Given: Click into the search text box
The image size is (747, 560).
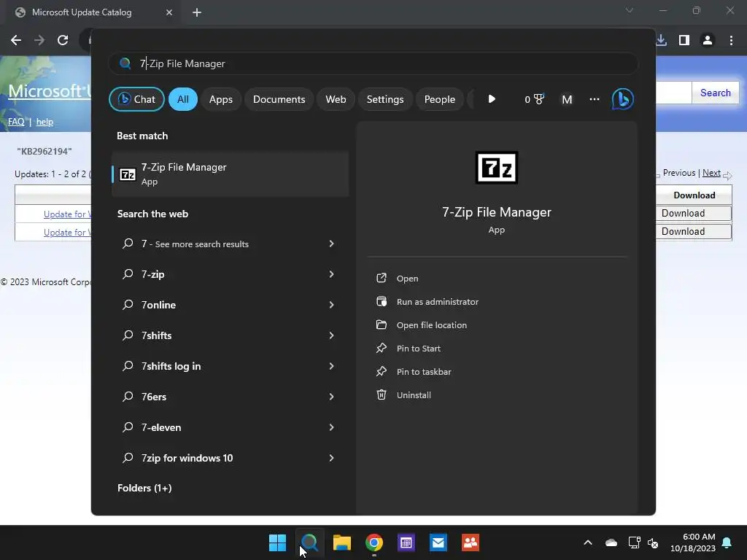Looking at the screenshot, I should coord(373,63).
